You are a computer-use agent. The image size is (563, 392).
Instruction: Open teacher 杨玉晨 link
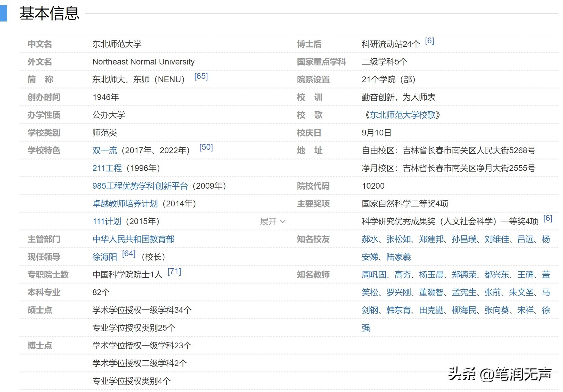click(x=431, y=275)
